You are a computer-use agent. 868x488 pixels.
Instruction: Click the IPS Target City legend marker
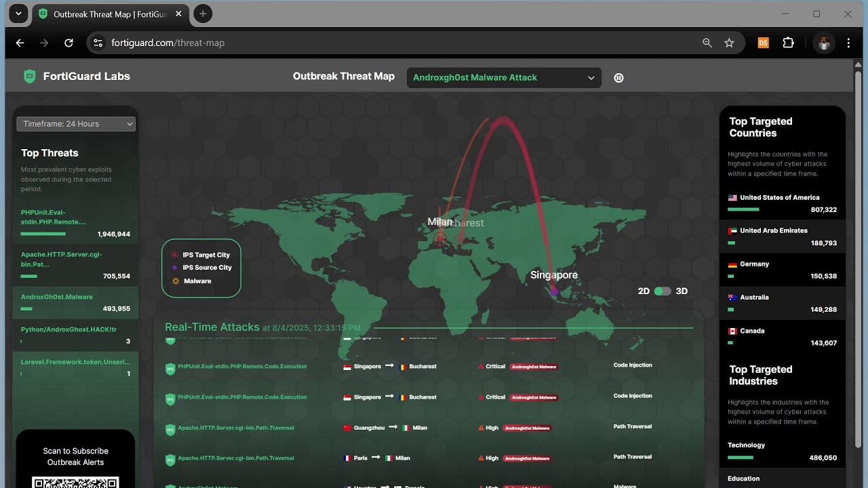coord(175,255)
